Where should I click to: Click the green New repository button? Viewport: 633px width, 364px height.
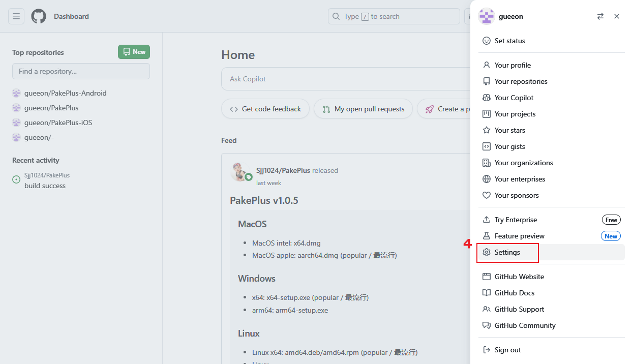click(134, 52)
